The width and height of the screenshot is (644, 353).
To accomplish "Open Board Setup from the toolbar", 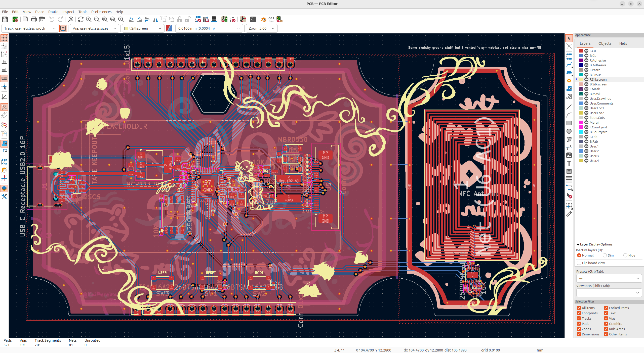I will coord(15,19).
